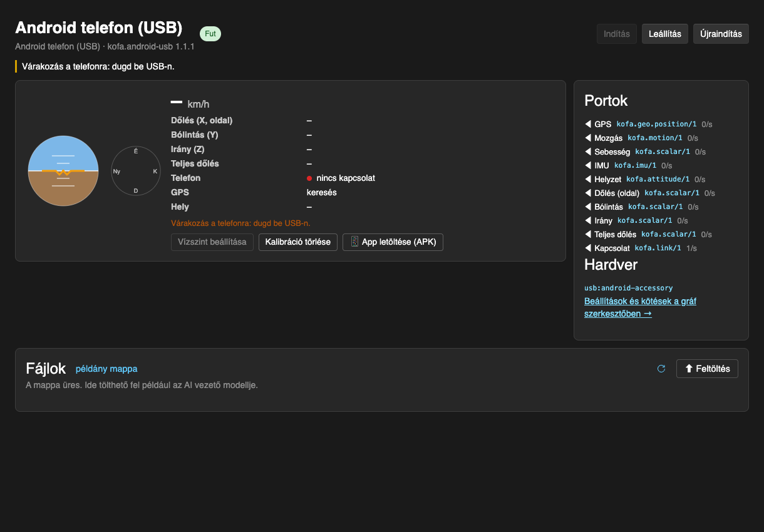
Task: Click the Irány port arrow icon
Action: tap(588, 220)
